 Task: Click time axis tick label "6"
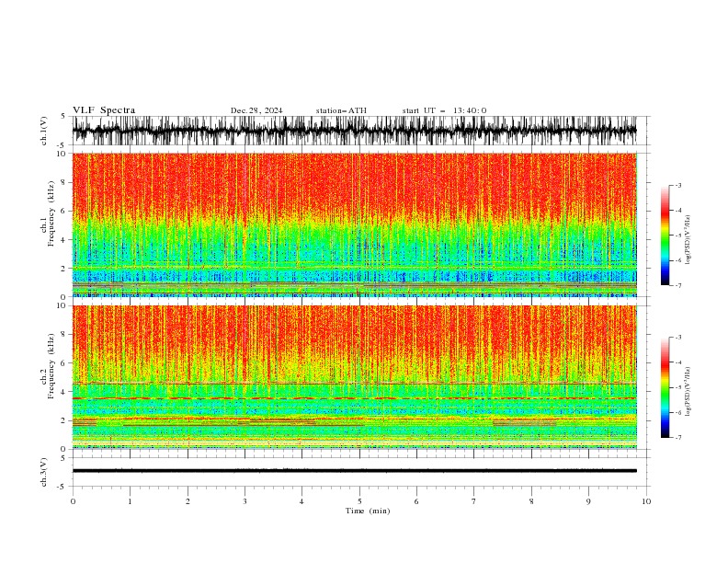pyautogui.click(x=416, y=501)
